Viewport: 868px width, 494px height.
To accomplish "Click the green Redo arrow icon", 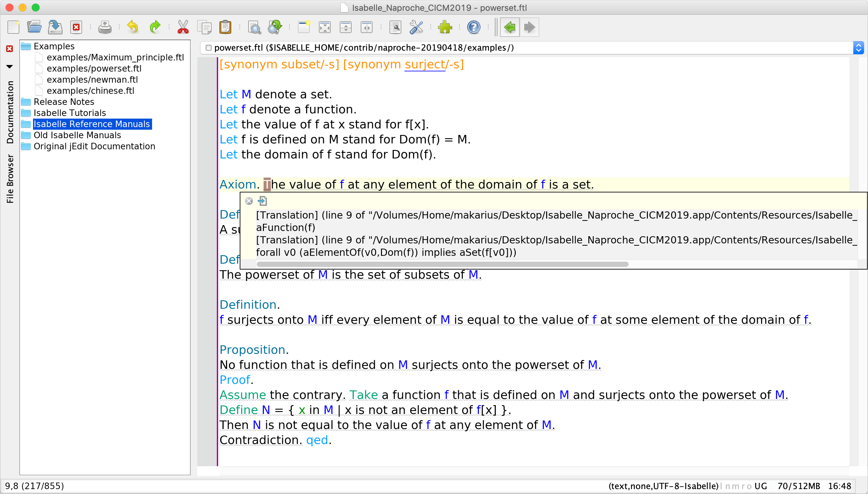I will point(155,27).
